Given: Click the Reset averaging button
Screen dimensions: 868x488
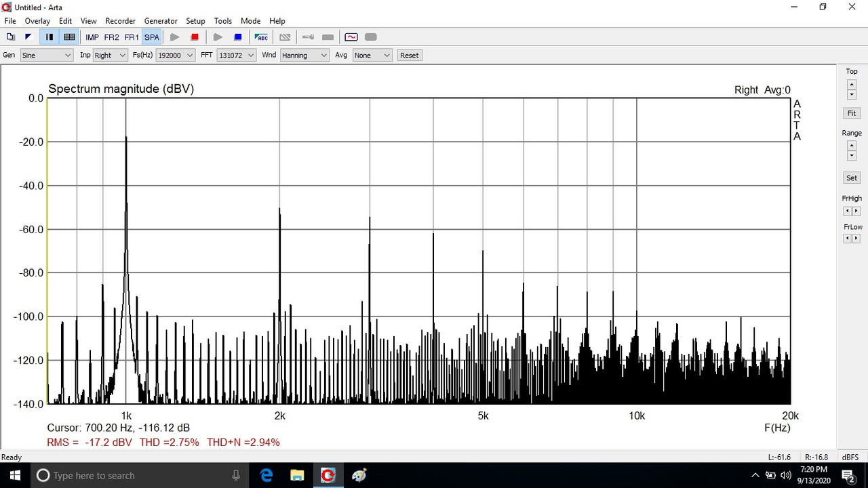Looking at the screenshot, I should [410, 56].
